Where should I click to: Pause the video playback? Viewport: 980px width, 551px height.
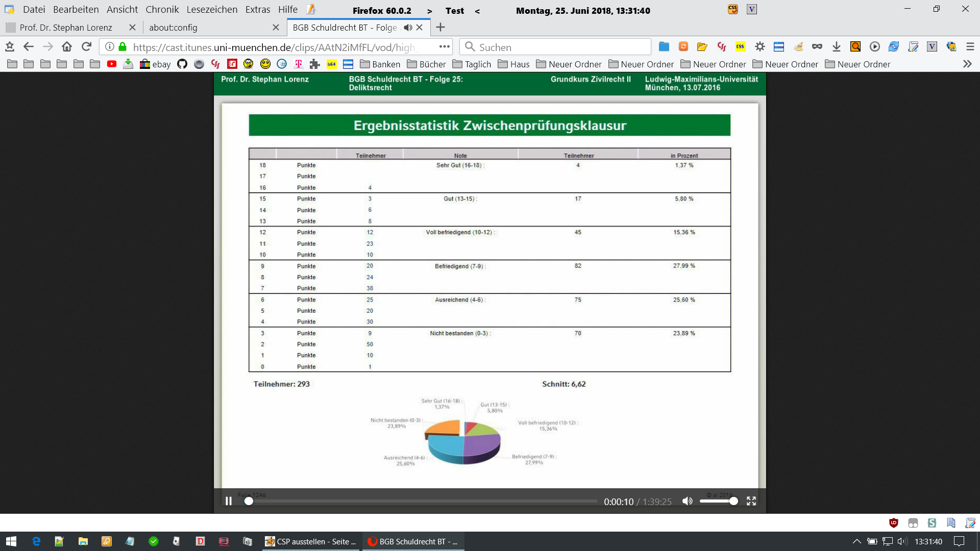tap(229, 501)
